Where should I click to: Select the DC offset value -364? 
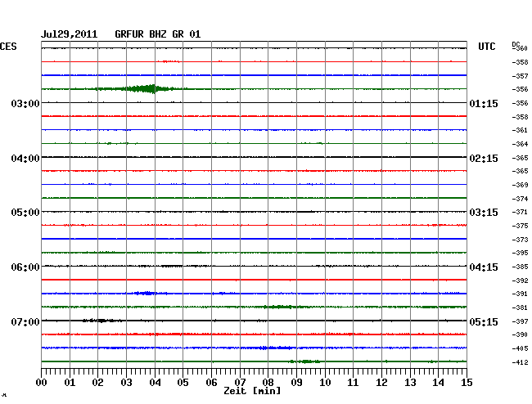tap(520, 144)
